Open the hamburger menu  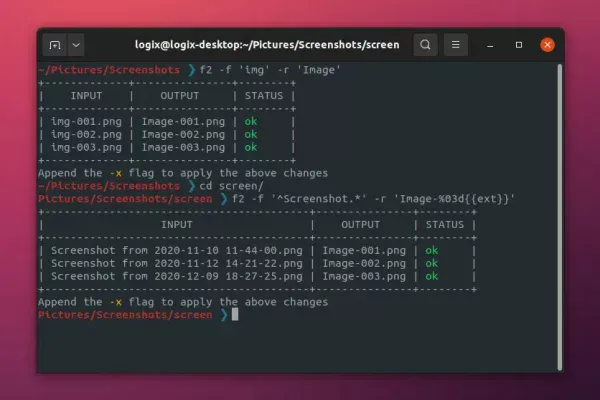coord(455,45)
